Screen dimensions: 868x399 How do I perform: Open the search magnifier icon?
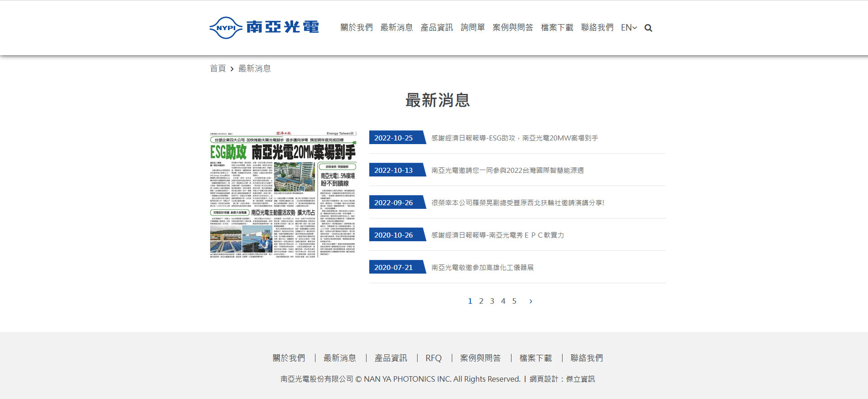point(648,28)
